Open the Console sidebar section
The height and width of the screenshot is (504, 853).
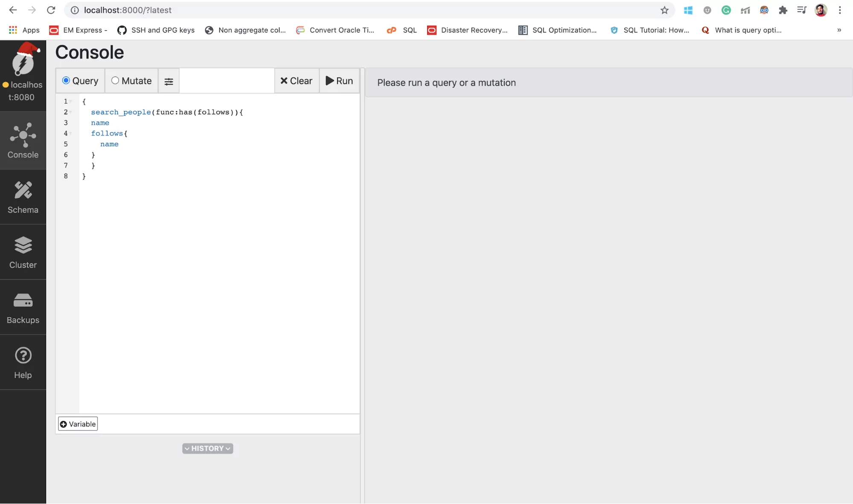pos(23,141)
